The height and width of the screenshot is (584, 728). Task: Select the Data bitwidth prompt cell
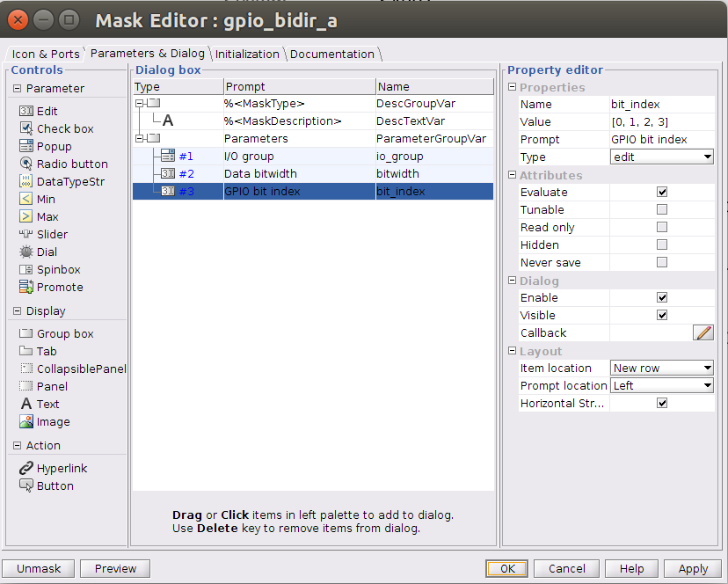pyautogui.click(x=300, y=174)
